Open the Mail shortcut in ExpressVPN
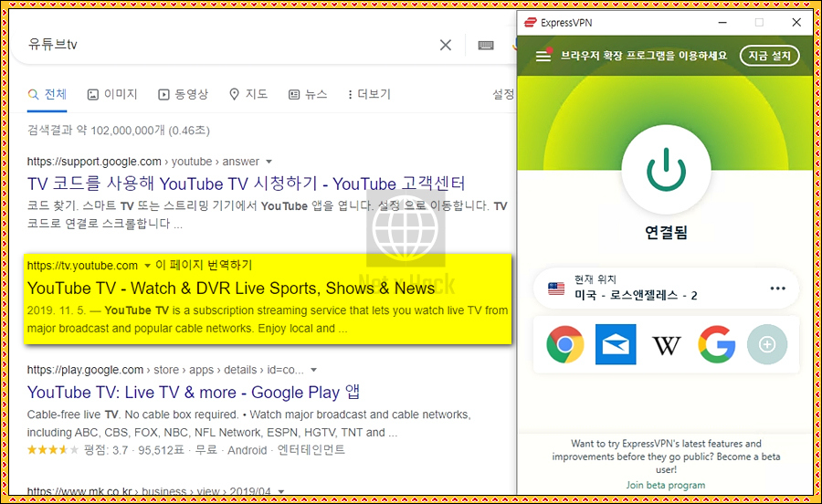 point(616,344)
